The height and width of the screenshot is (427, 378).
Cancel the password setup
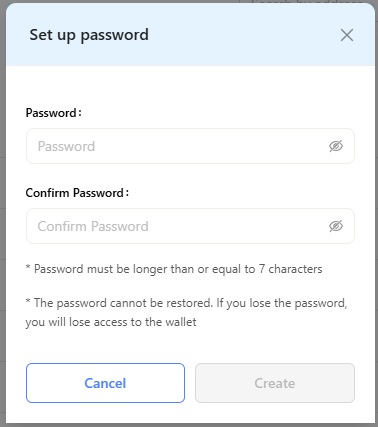[105, 383]
